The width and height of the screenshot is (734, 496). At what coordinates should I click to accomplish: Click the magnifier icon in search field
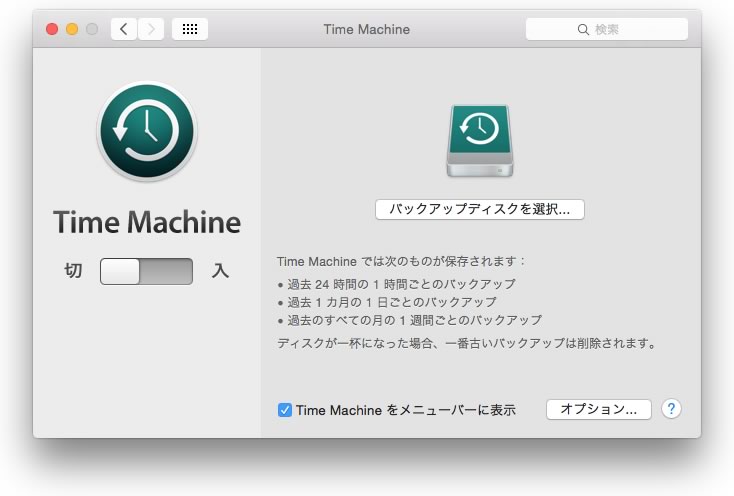tap(583, 29)
